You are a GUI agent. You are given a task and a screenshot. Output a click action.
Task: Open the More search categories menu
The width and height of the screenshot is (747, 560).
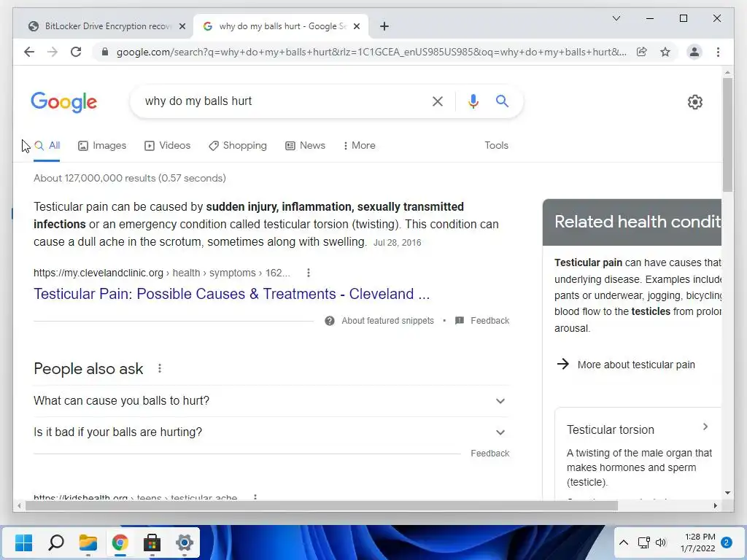click(x=360, y=146)
